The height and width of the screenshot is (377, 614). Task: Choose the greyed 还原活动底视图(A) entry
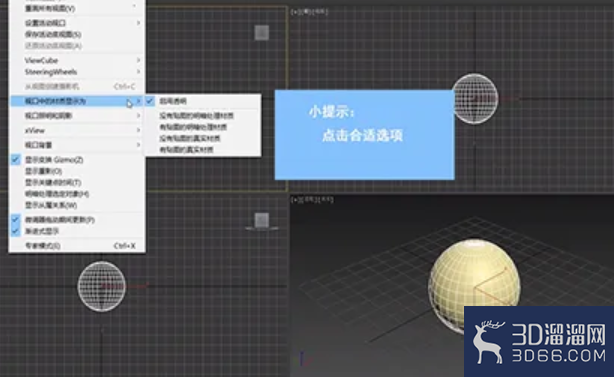point(77,46)
